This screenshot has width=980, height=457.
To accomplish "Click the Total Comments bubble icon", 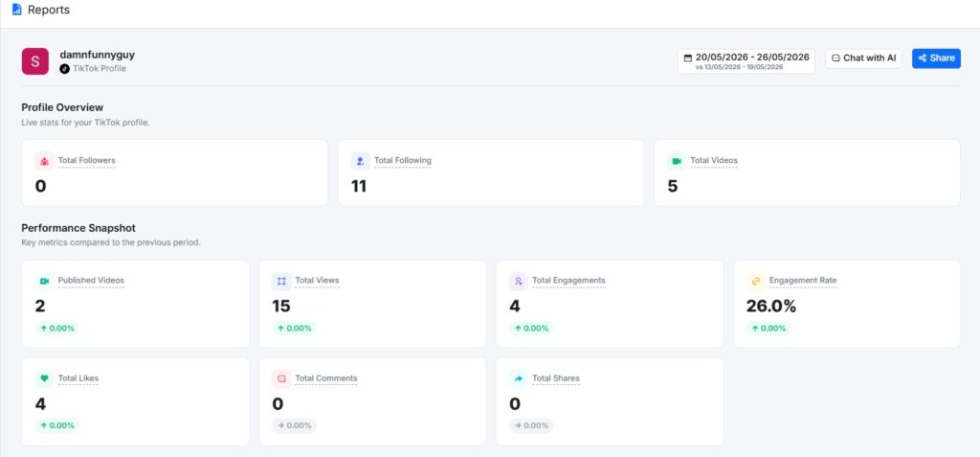I will tap(281, 378).
